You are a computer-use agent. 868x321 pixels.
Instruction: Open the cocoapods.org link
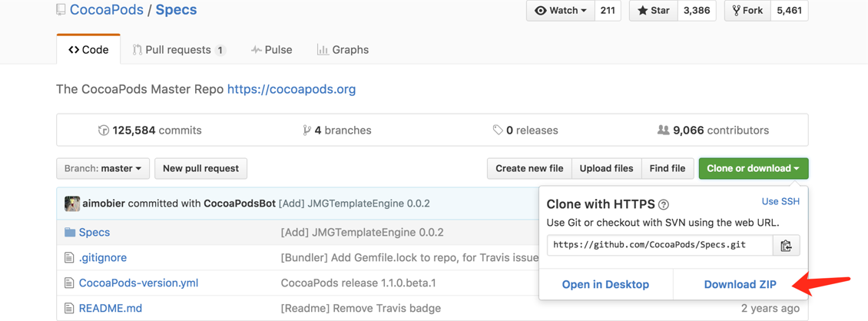point(291,89)
